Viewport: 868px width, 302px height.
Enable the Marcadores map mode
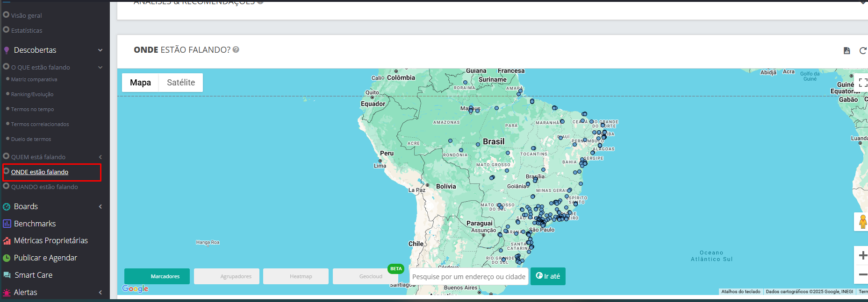click(157, 276)
